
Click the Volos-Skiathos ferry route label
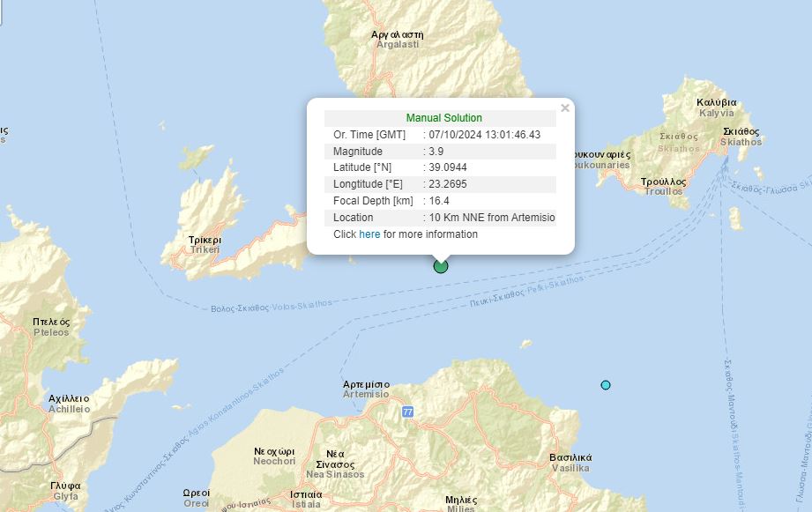(272, 306)
